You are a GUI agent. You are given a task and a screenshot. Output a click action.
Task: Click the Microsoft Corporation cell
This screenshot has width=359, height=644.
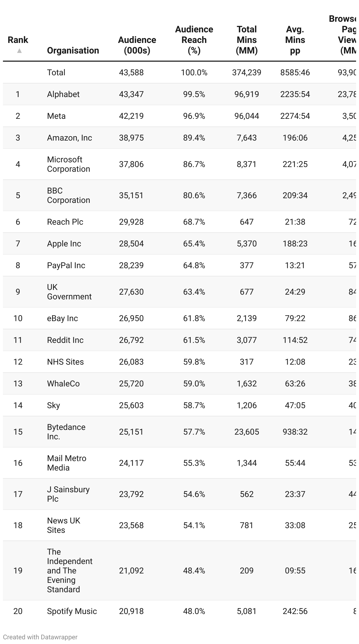[x=69, y=164]
